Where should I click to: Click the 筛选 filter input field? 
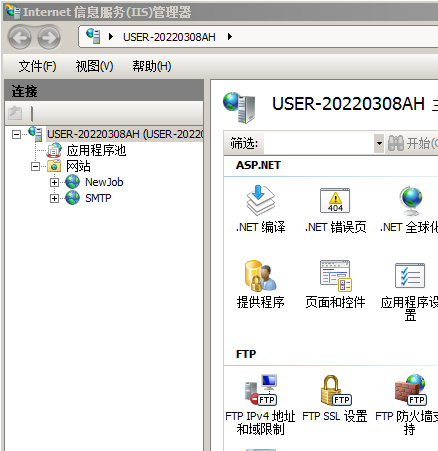[x=319, y=144]
